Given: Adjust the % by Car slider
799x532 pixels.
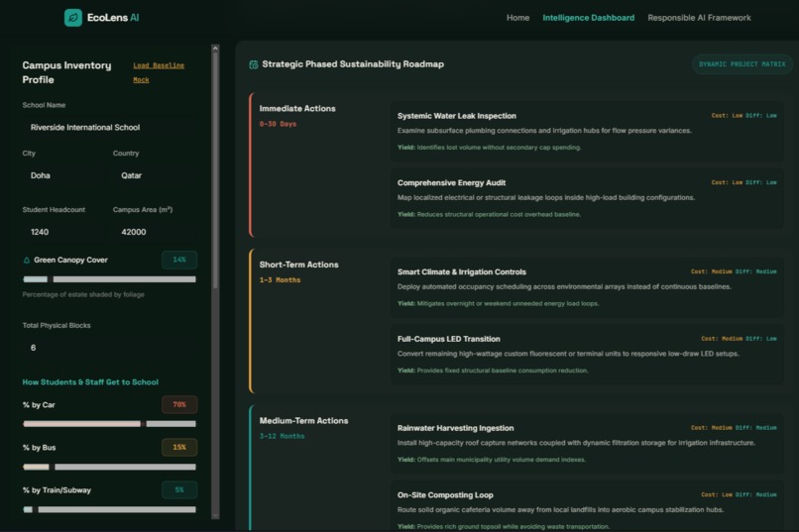Looking at the screenshot, I should 110,424.
